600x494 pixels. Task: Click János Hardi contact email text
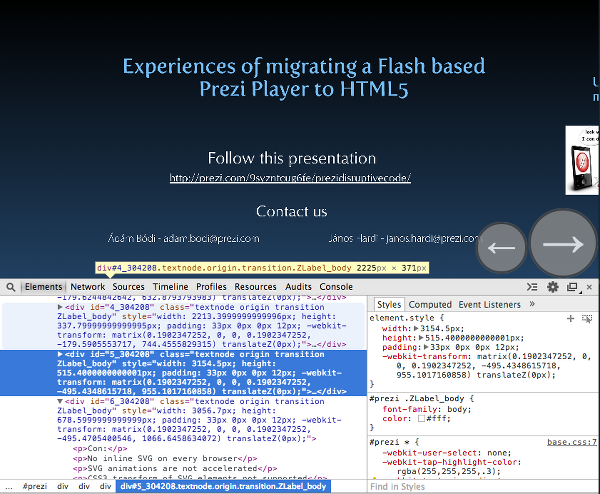pyautogui.click(x=405, y=238)
